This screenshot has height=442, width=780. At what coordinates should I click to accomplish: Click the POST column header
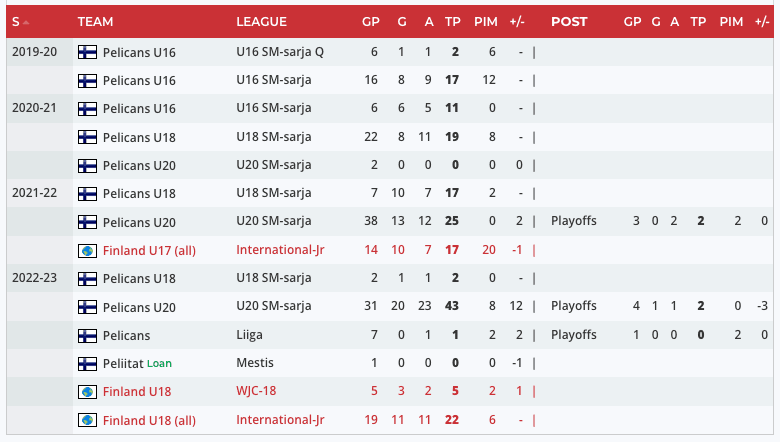click(x=569, y=22)
